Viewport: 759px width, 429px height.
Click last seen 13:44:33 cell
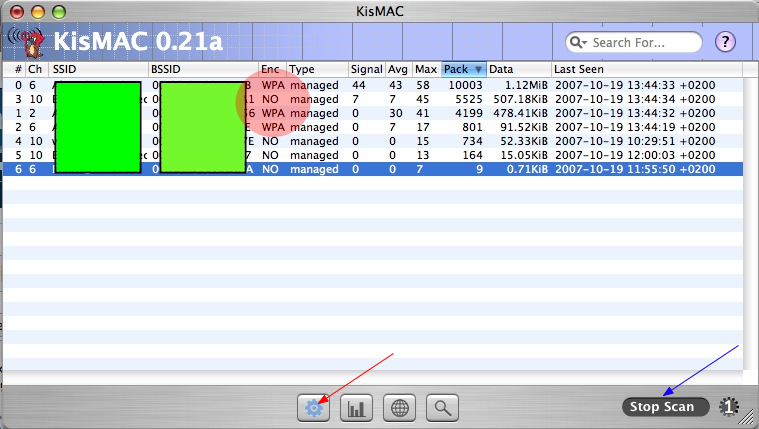coord(635,85)
